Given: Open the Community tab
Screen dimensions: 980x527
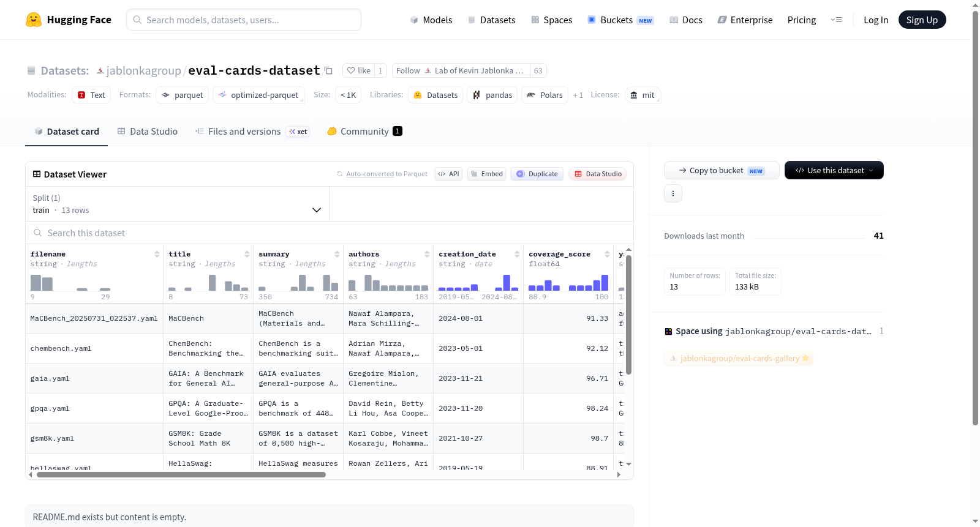Looking at the screenshot, I should coord(364,131).
